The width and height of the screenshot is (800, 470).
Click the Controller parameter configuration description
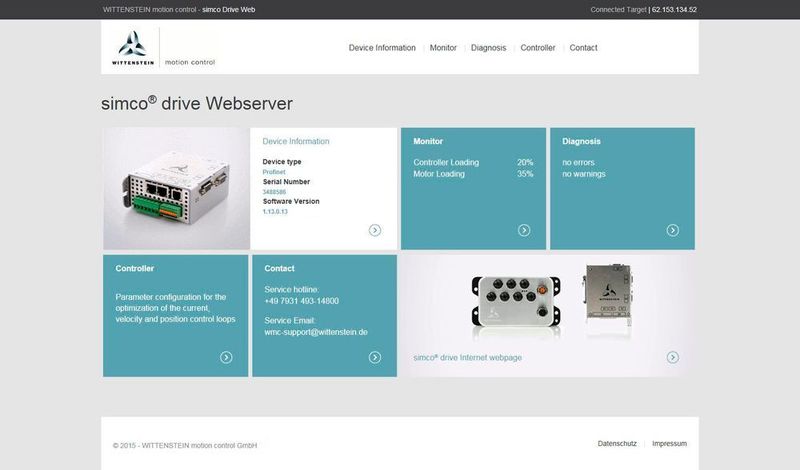pos(175,308)
